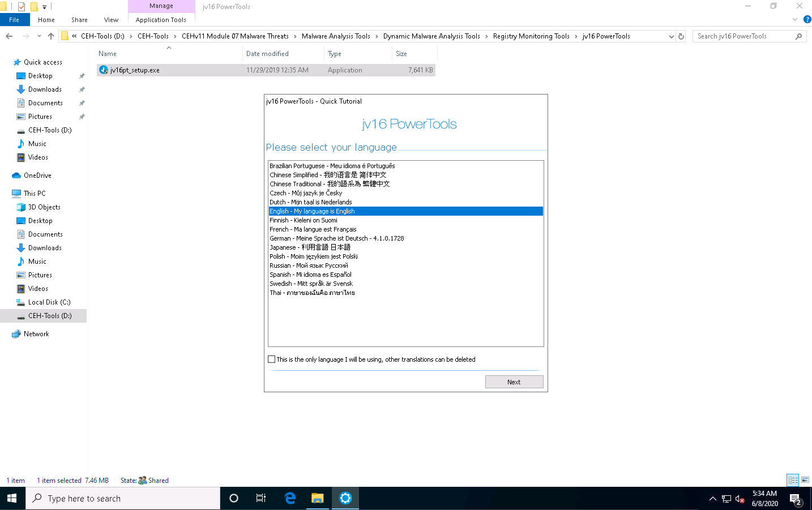Select 'Swedish - Mitt språk är Svensk'
Screen dimensions: 812x510
(405, 284)
